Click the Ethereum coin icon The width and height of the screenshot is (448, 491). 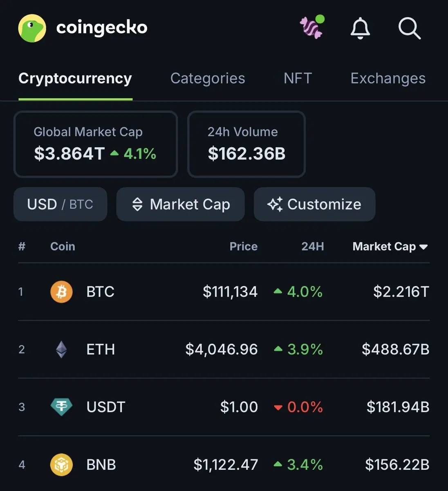pyautogui.click(x=61, y=349)
